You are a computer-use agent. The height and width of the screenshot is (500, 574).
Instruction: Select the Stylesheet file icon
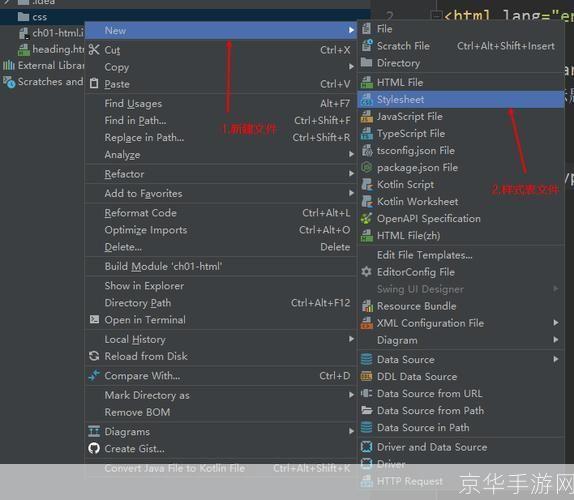366,99
